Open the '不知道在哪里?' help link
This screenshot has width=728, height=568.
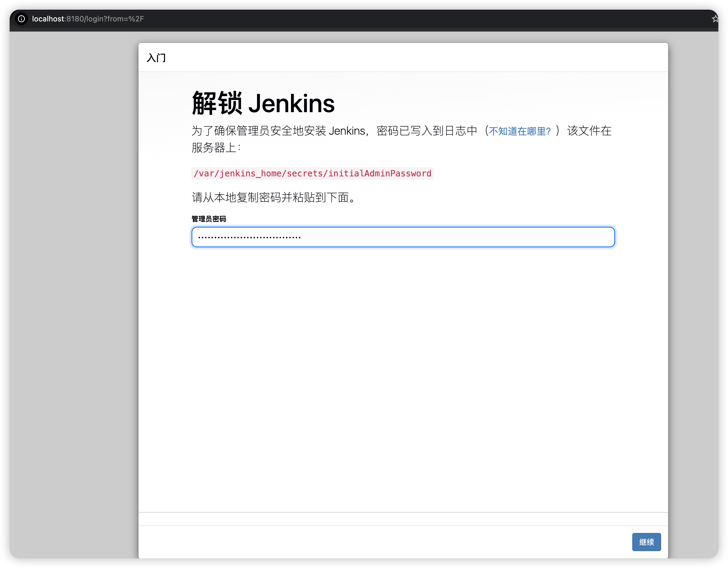(519, 131)
